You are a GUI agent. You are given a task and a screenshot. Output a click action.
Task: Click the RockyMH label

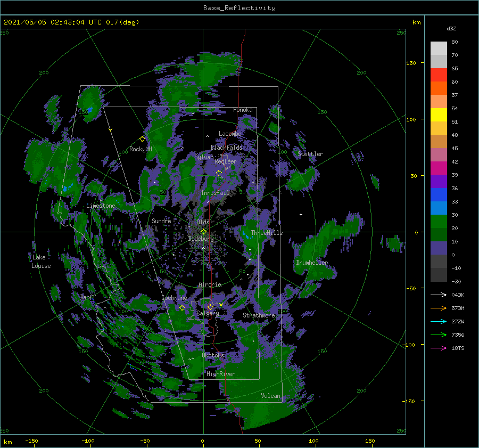click(x=141, y=149)
